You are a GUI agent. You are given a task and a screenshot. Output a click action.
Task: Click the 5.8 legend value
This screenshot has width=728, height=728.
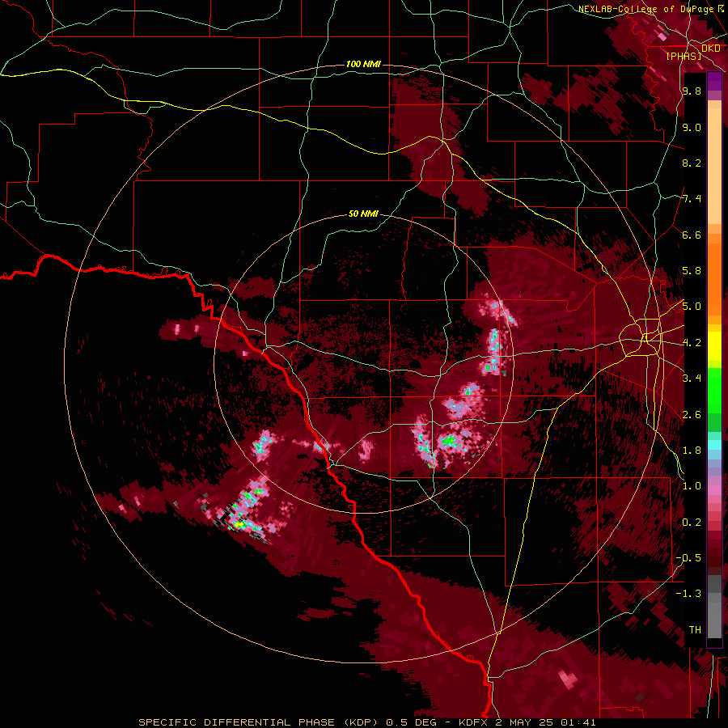point(692,271)
